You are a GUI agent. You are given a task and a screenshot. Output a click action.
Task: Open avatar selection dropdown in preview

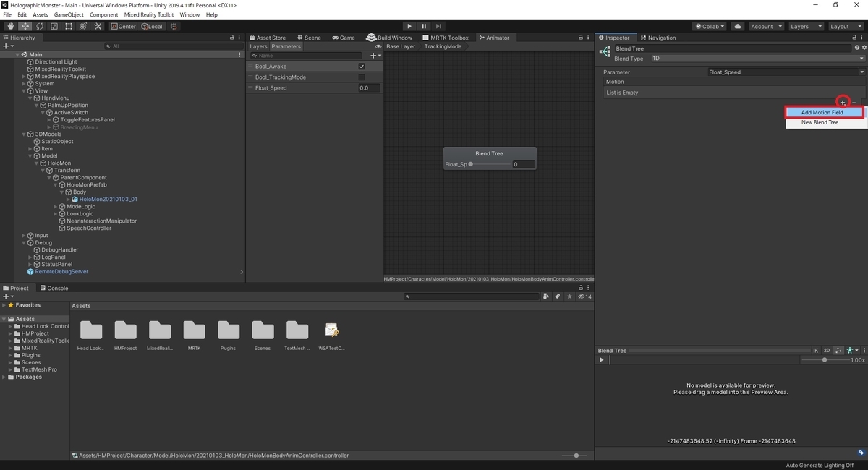(x=852, y=351)
